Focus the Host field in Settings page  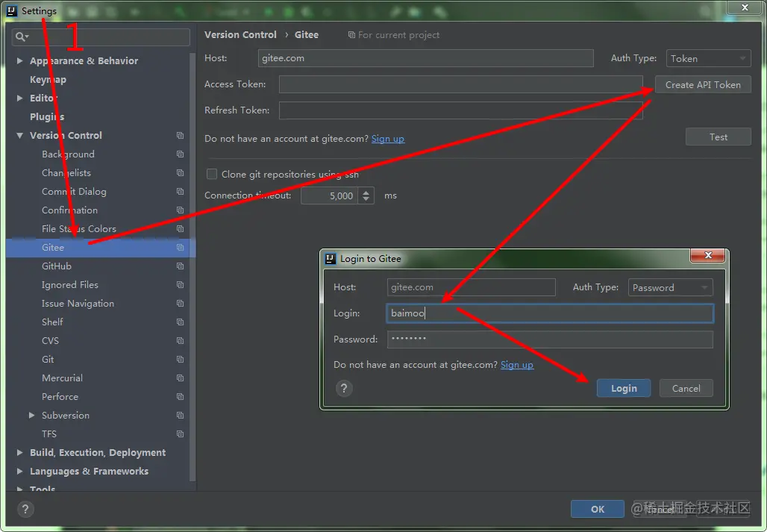[x=425, y=58]
